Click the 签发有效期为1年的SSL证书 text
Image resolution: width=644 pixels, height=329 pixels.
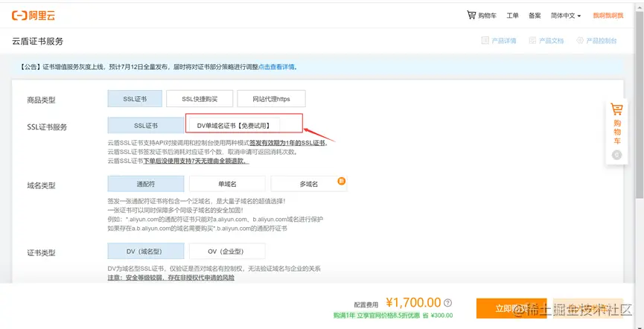287,143
